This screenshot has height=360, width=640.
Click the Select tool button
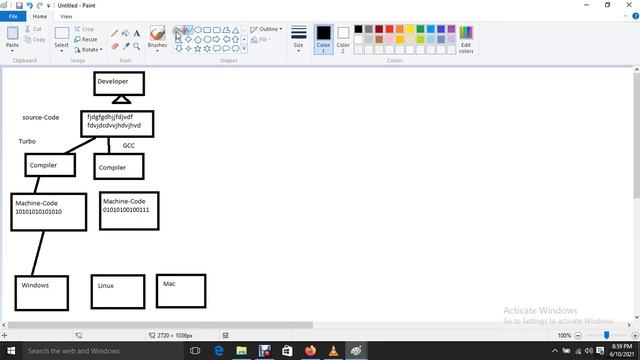point(62,39)
